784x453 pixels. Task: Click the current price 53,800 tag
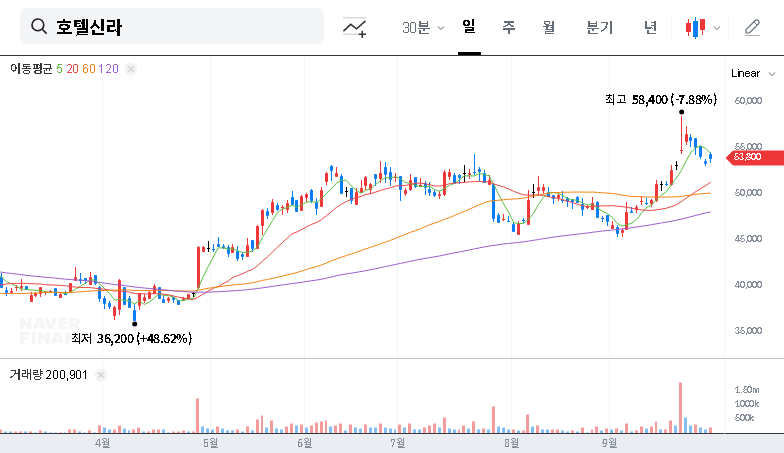click(x=754, y=157)
